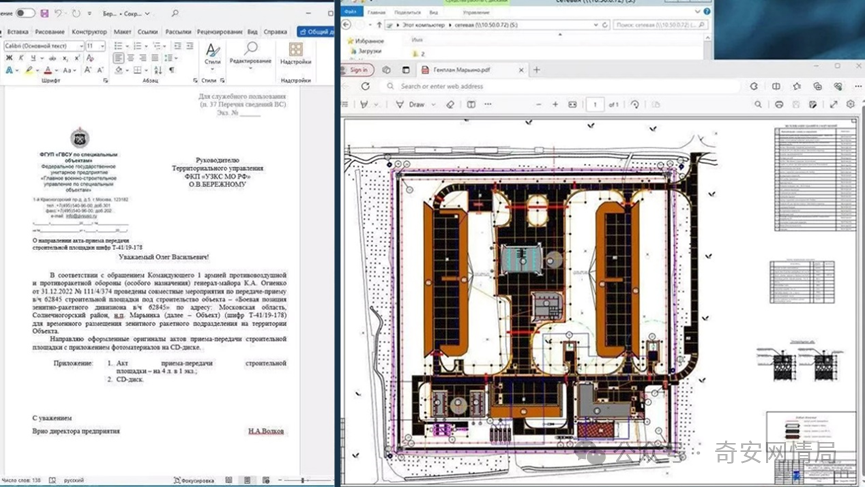The width and height of the screenshot is (865, 487).
Task: Open Ссылки tab in Word
Action: [x=148, y=32]
